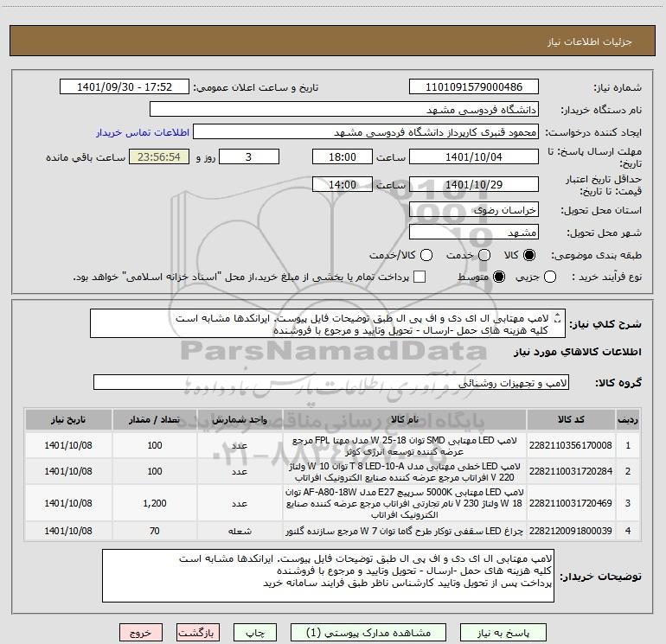Screen dimensions: 666x644
Task: Click unit شعله in row 4
Action: click(240, 531)
